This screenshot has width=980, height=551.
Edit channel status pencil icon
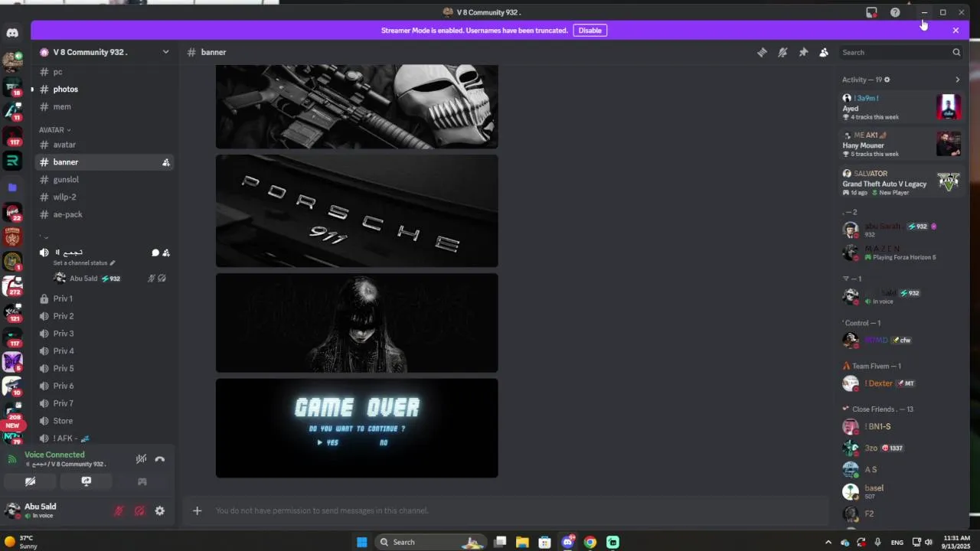point(113,262)
